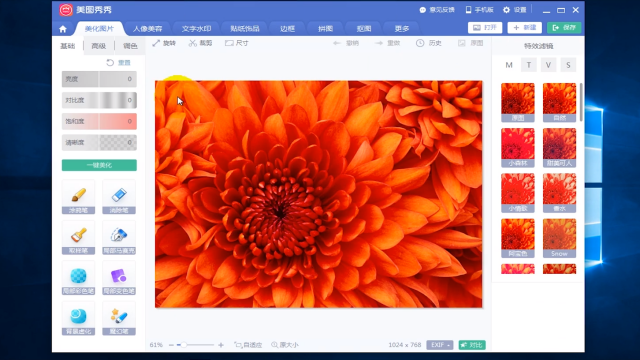Zoom out with the minus icon
The height and width of the screenshot is (360, 640).
click(171, 345)
